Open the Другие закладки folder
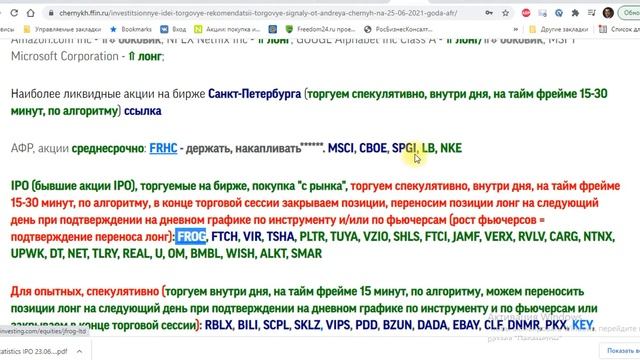 click(x=558, y=29)
